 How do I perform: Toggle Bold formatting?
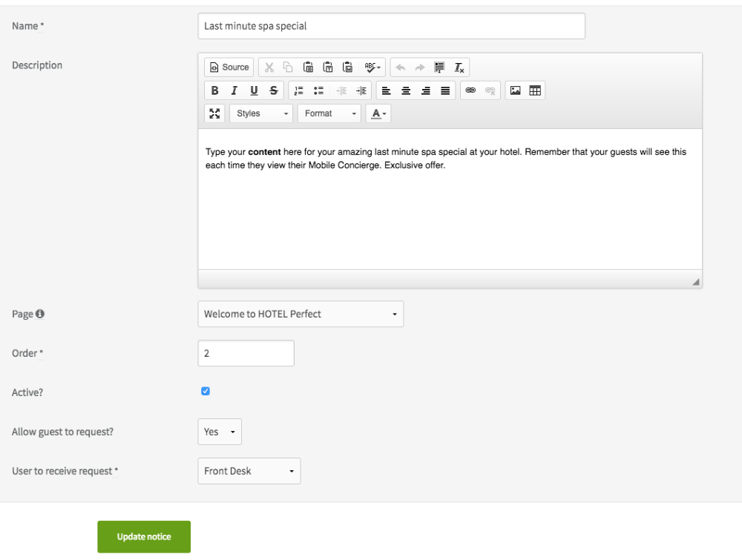(x=214, y=90)
